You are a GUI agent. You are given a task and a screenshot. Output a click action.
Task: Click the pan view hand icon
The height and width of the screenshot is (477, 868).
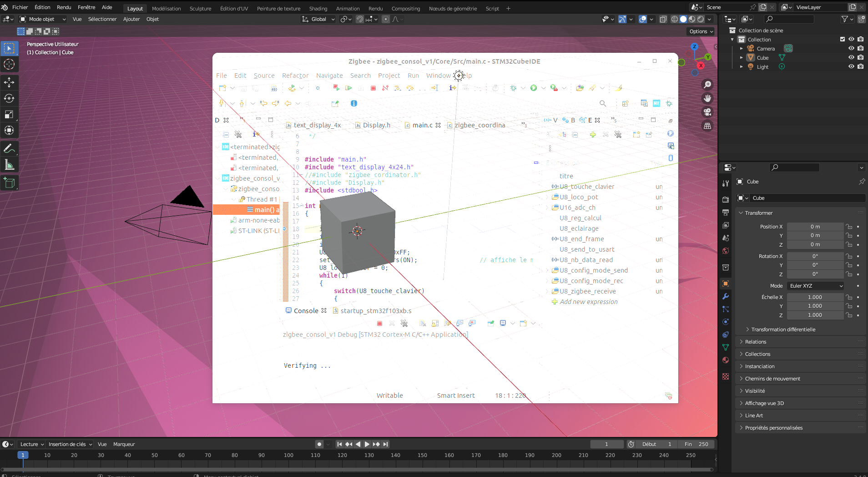pos(707,98)
